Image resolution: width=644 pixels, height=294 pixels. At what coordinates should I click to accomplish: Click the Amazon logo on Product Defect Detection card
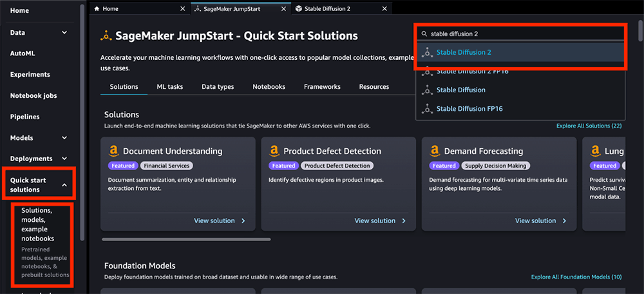(274, 152)
